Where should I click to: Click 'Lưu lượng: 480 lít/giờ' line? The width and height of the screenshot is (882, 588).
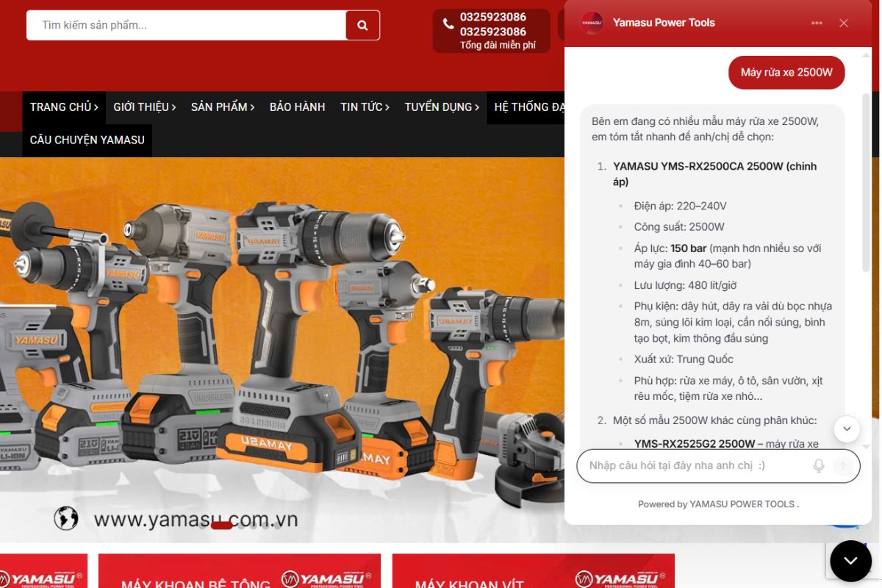click(x=685, y=285)
